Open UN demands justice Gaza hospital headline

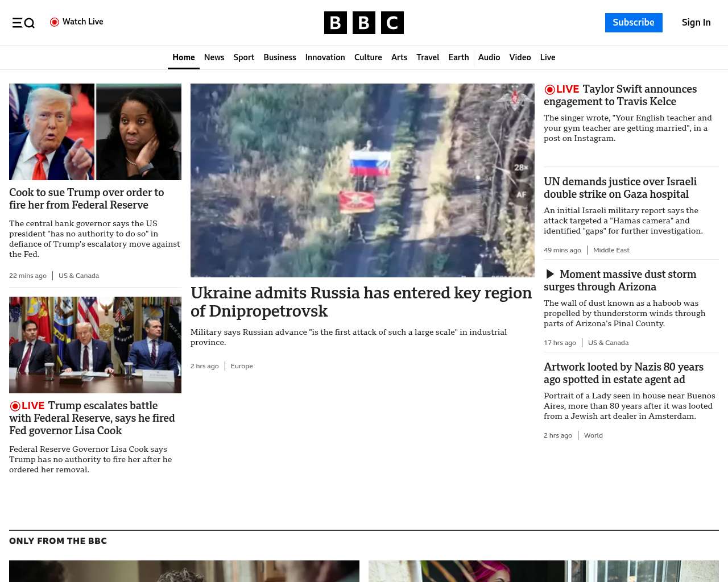pyautogui.click(x=620, y=188)
